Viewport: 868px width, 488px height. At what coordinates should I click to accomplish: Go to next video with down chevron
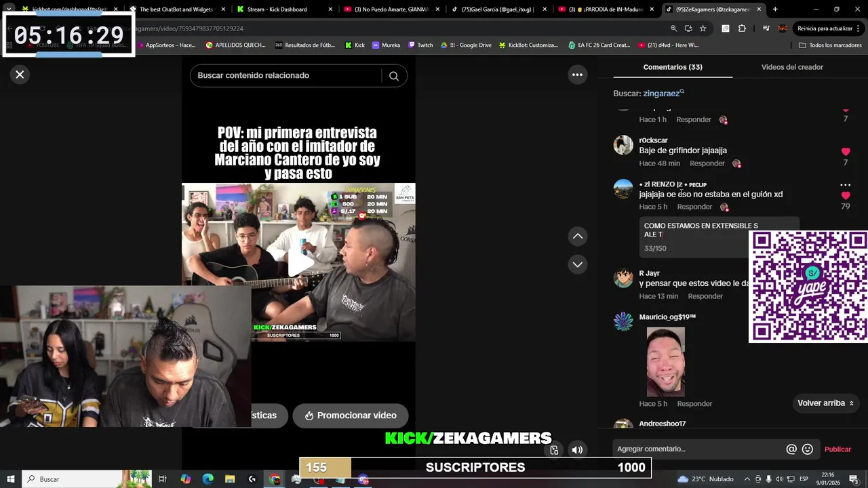coord(577,264)
